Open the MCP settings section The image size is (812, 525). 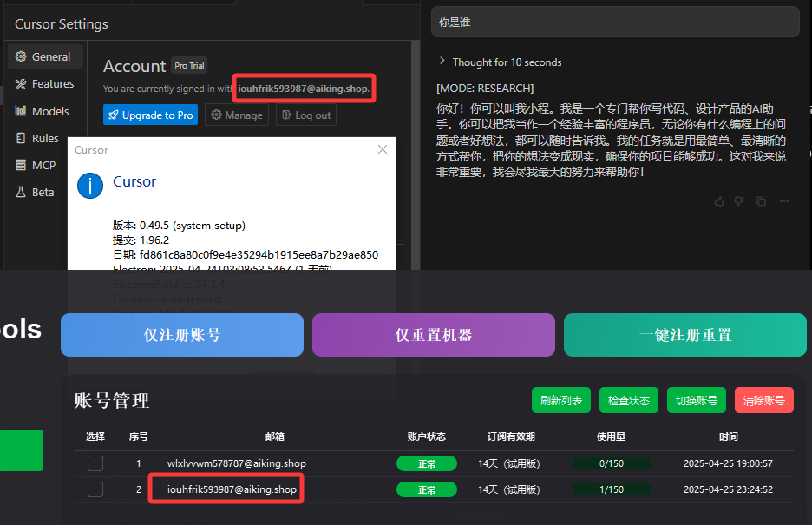pos(36,165)
